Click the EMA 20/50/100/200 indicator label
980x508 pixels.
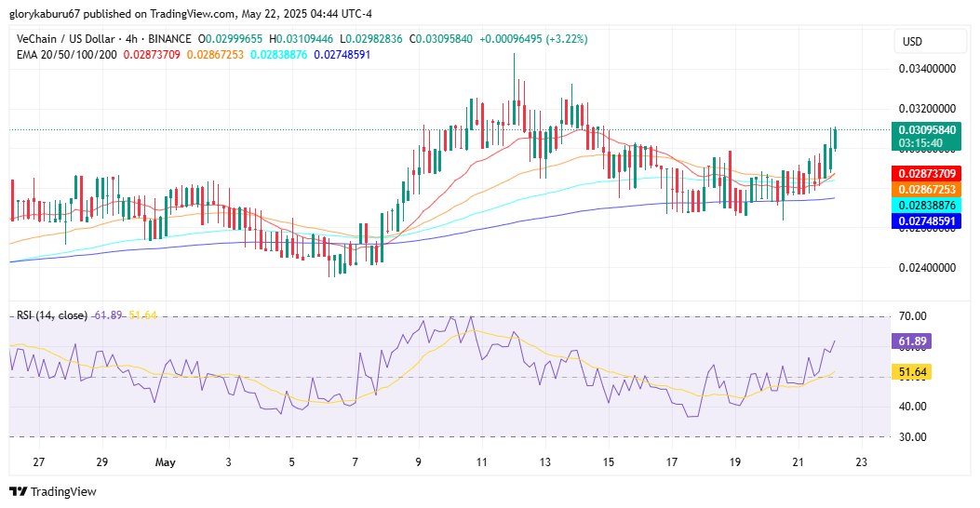(x=67, y=54)
